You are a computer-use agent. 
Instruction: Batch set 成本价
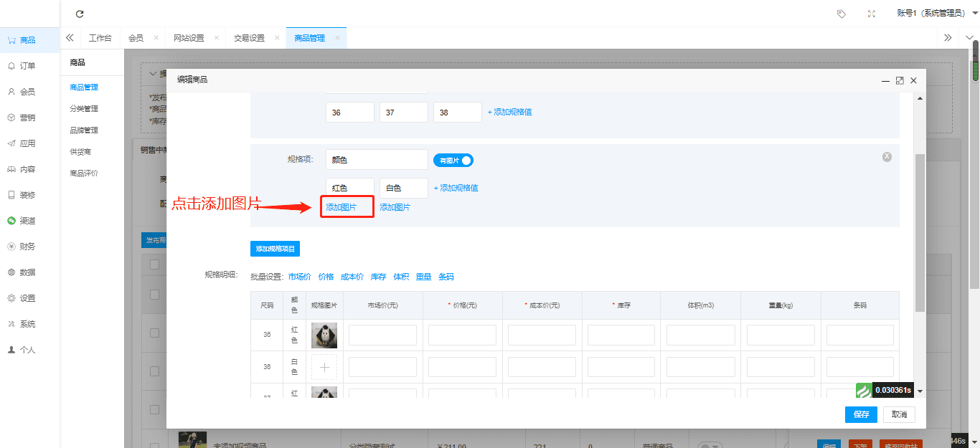pos(352,277)
